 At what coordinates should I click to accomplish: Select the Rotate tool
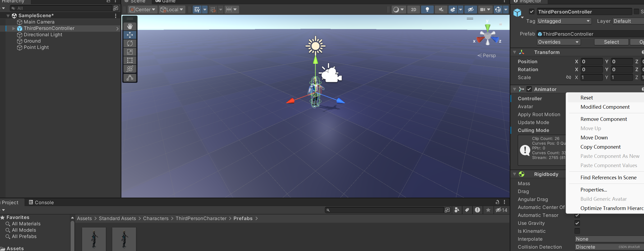coord(130,43)
